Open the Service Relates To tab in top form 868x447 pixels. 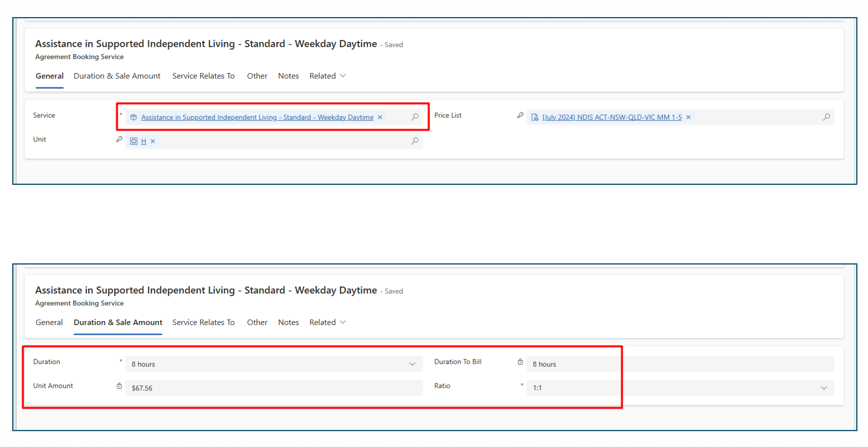(203, 76)
